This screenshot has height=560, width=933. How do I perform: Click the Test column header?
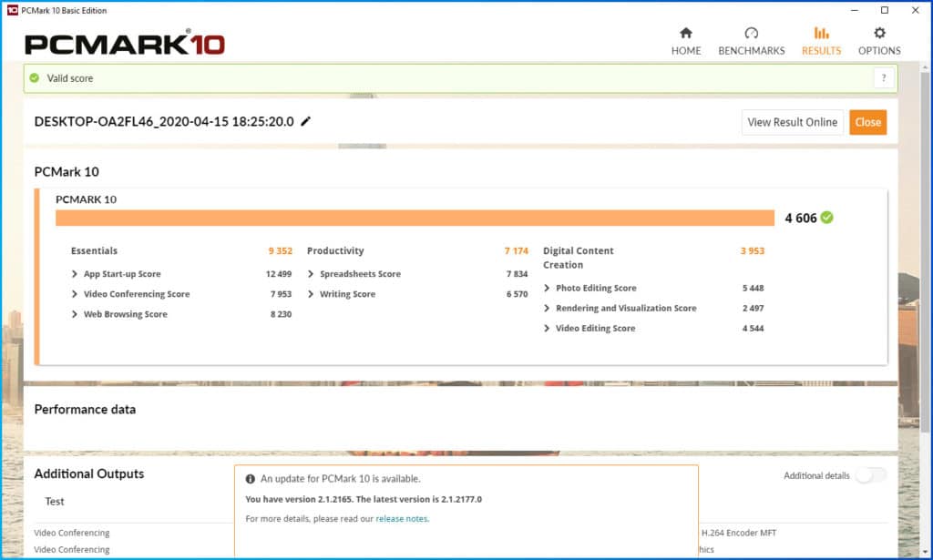click(54, 501)
